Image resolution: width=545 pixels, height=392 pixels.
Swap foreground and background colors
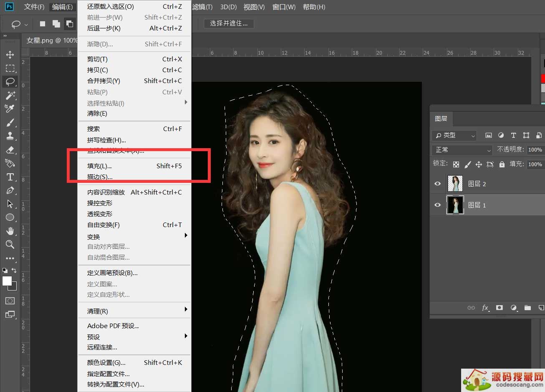[14, 271]
